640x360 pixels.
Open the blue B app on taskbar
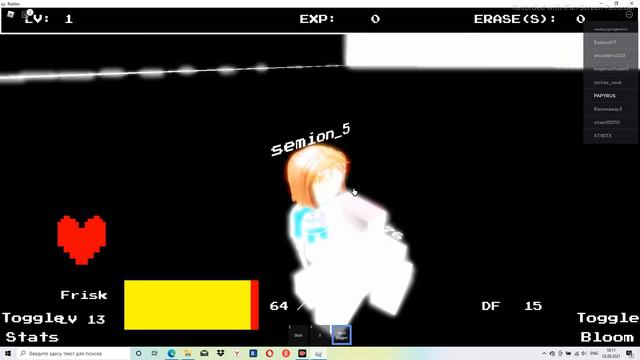coord(253,353)
